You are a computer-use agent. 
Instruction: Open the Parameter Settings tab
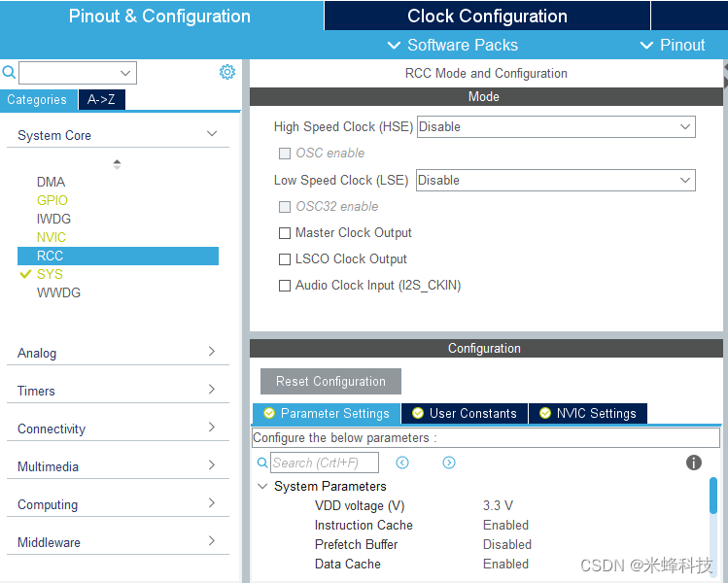327,413
